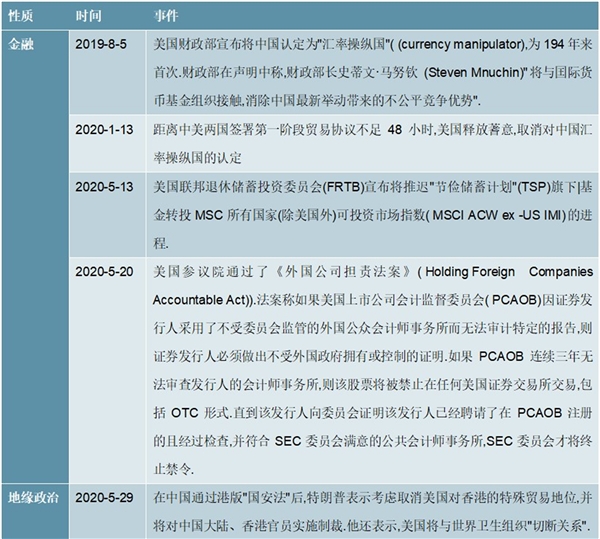The width and height of the screenshot is (600, 539).
Task: Click the word OTC in the event
Action: click(184, 413)
